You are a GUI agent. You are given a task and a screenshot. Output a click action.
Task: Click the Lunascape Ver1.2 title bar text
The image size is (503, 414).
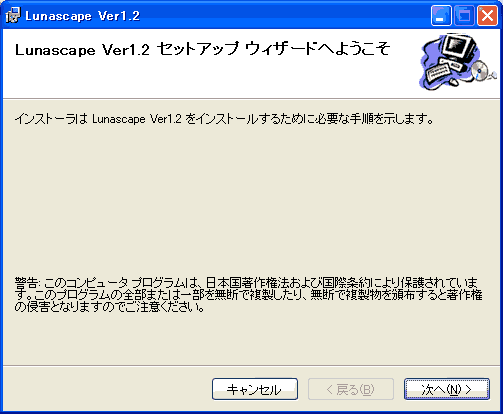coord(82,16)
